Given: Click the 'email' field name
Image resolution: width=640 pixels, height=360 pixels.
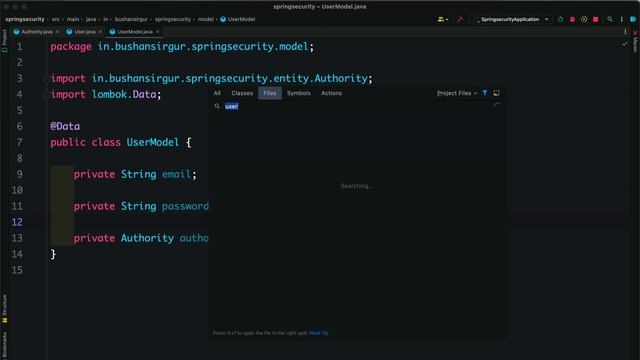Looking at the screenshot, I should tap(176, 174).
